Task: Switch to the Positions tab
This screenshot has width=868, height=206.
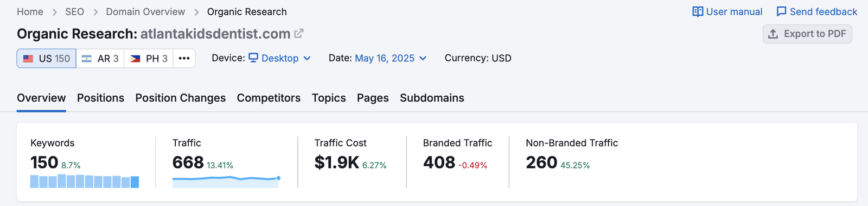Action: [100, 98]
